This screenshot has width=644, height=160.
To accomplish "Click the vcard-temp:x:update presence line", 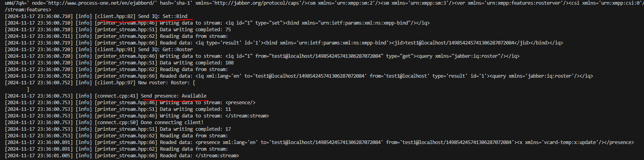I will tap(319, 142).
